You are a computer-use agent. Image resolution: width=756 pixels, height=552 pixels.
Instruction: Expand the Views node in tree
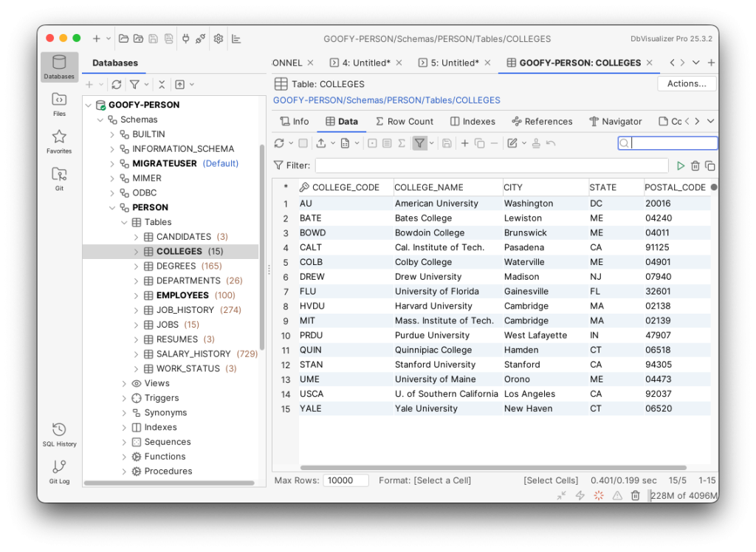tap(124, 384)
